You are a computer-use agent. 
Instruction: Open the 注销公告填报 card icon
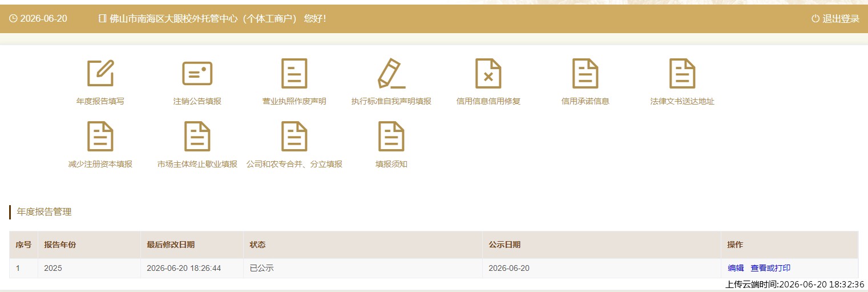point(197,73)
